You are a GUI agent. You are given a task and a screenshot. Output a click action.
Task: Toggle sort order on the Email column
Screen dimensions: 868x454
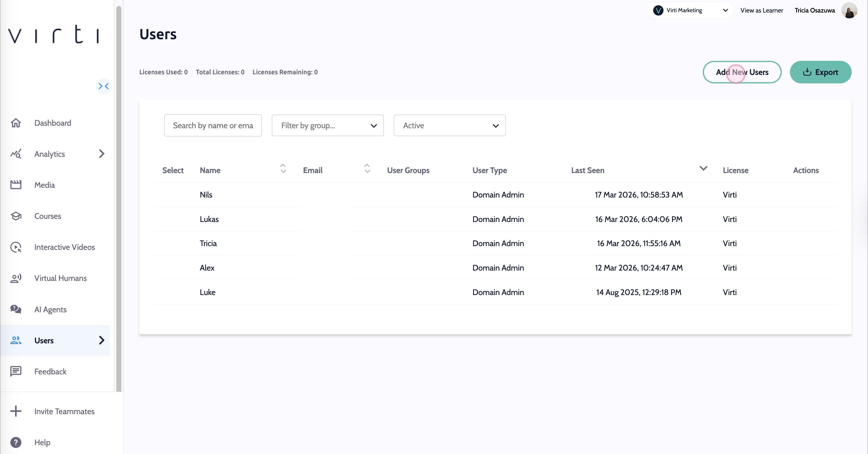tap(367, 168)
